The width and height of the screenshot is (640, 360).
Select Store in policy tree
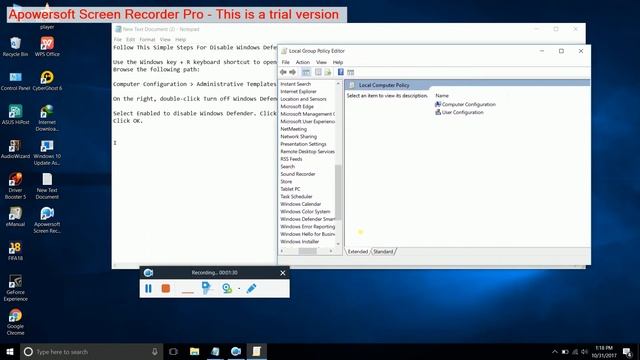click(x=286, y=182)
